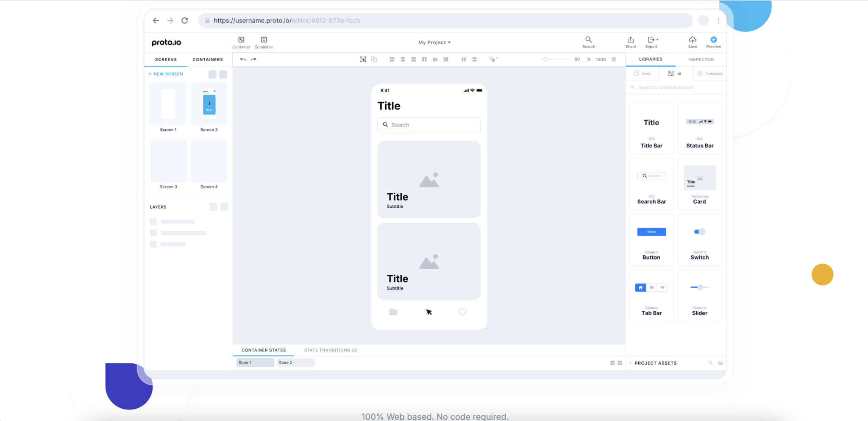Click the heart icon in phone mockup

463,312
